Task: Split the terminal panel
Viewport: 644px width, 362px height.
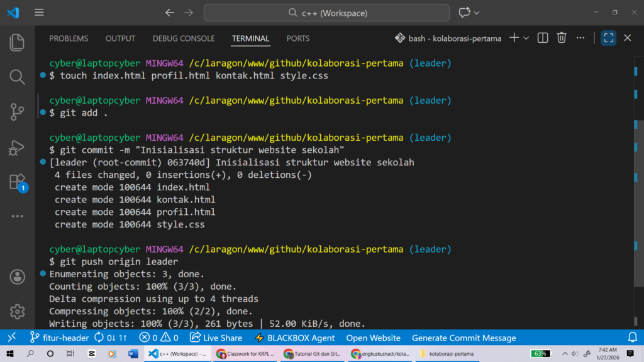Action: pos(543,38)
